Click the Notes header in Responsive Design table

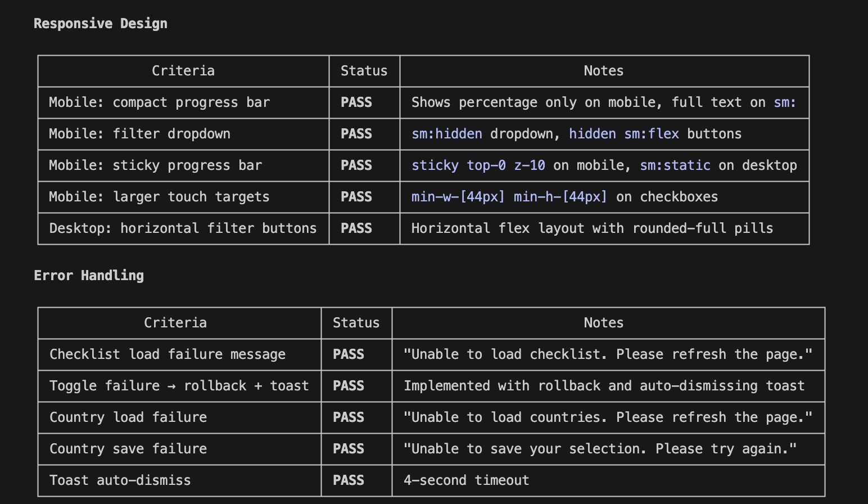click(603, 71)
